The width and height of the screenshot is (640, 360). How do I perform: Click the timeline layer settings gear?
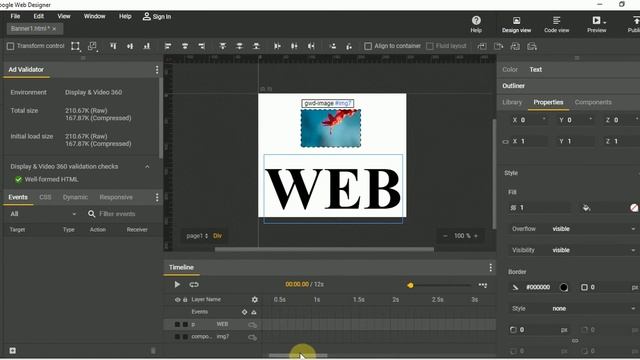[255, 300]
